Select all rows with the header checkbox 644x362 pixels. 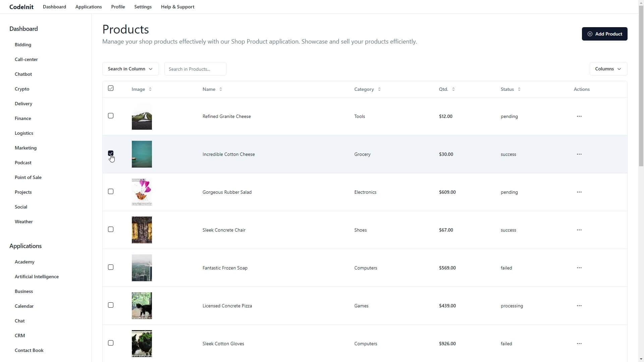pyautogui.click(x=111, y=88)
